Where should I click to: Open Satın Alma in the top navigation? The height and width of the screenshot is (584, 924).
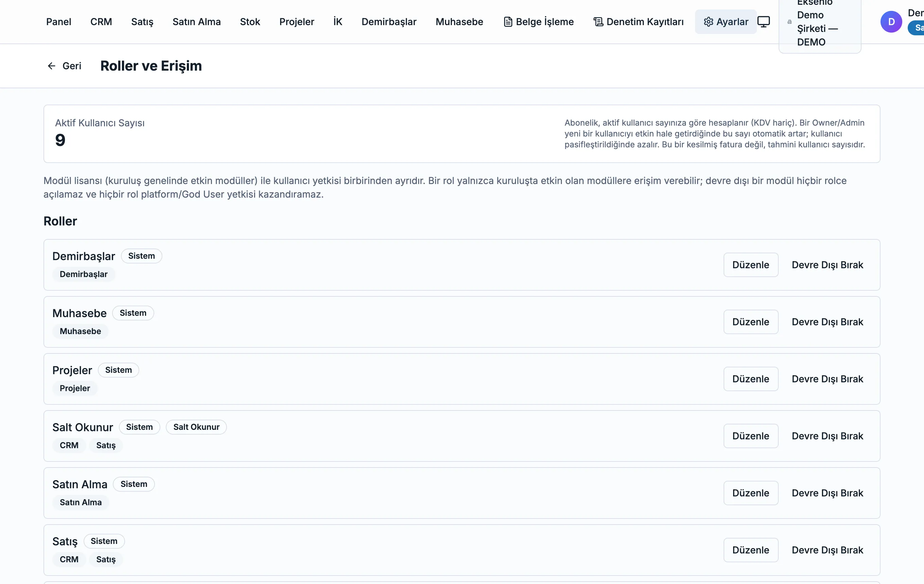tap(196, 22)
